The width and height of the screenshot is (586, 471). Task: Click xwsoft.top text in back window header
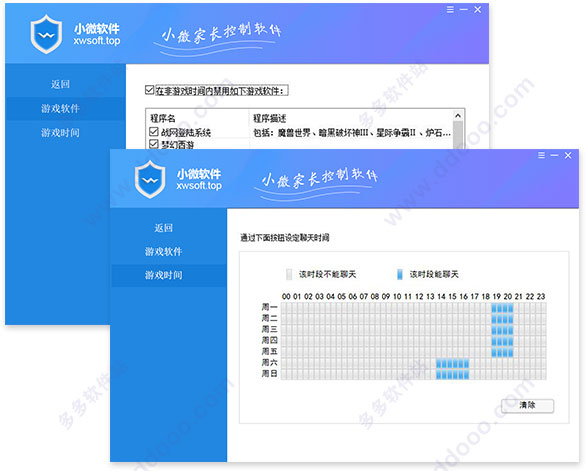click(97, 41)
